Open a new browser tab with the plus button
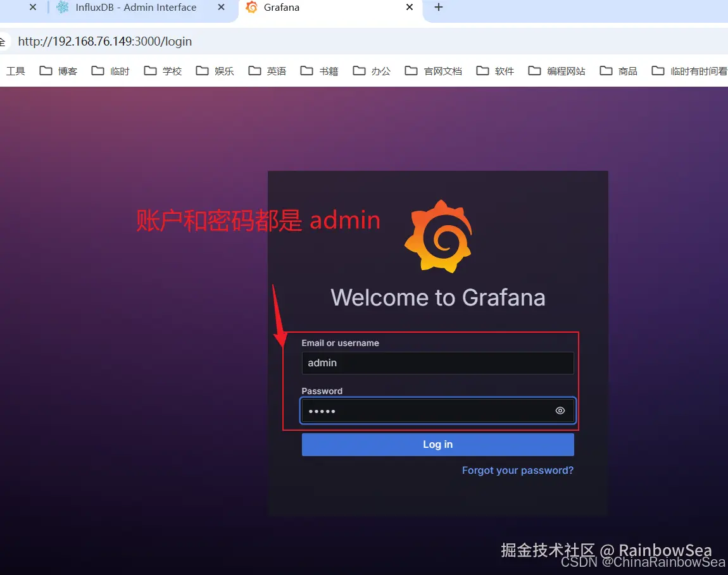This screenshot has width=728, height=575. tap(438, 8)
